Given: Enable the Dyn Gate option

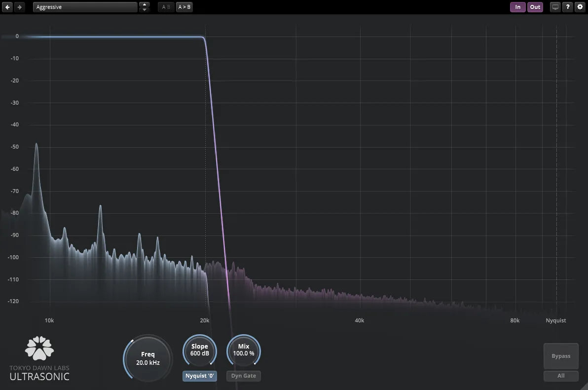Looking at the screenshot, I should click(x=243, y=376).
